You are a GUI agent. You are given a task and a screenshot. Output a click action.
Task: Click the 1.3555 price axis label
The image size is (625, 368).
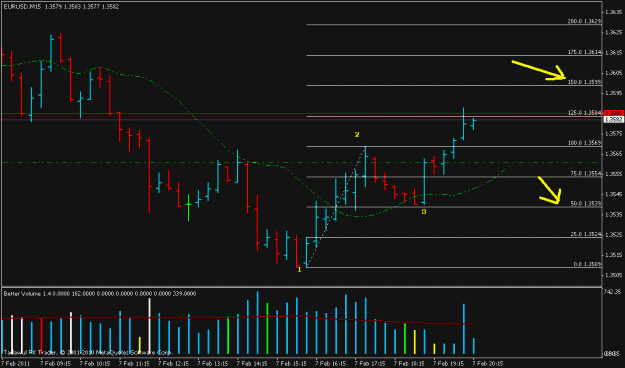[613, 174]
